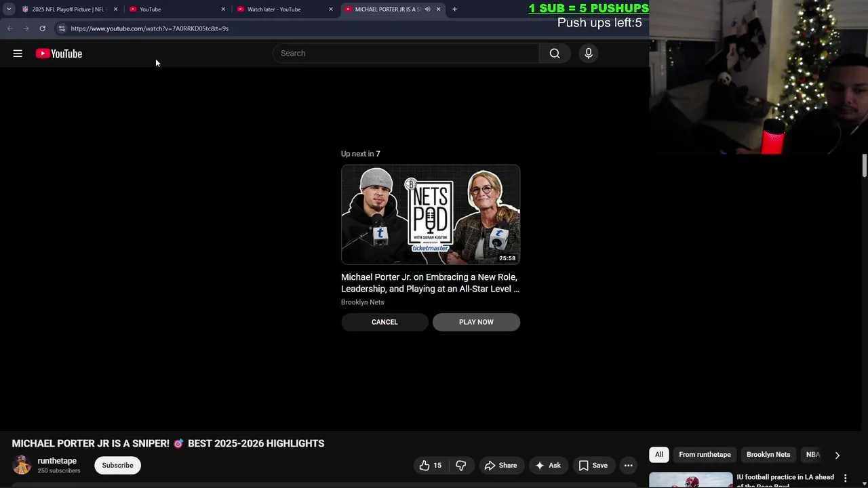Go back using browser back arrow
Screen dimensions: 868x488
tap(9, 28)
